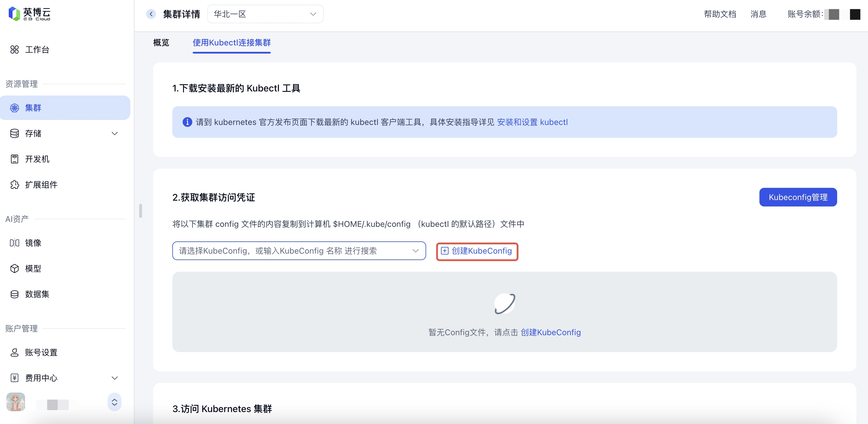Click the info icon in the kubectl notice
Image resolution: width=868 pixels, height=424 pixels.
(x=187, y=122)
